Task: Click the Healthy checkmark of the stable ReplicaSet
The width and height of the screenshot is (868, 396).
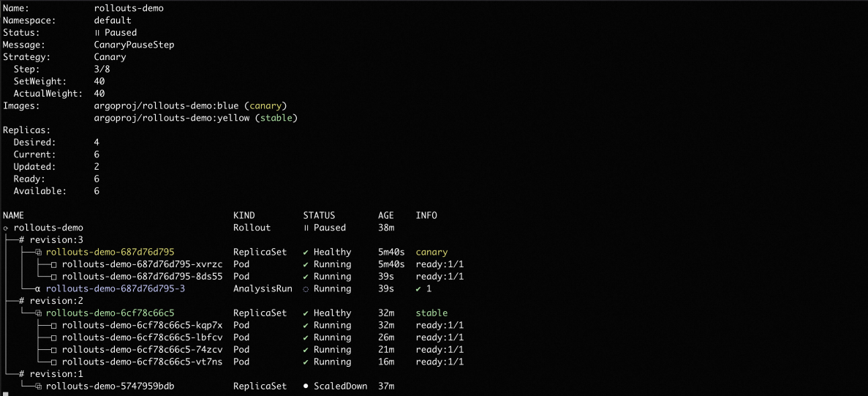Action: pos(306,313)
